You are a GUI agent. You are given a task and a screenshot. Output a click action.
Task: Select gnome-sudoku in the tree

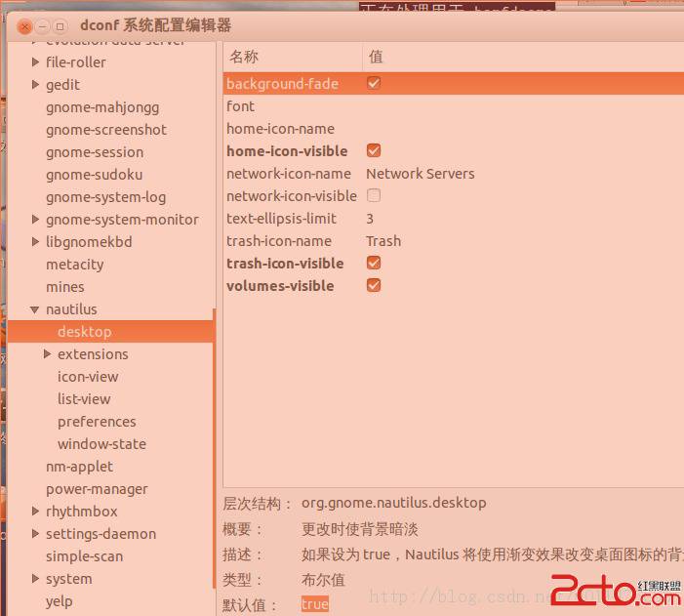(x=95, y=175)
